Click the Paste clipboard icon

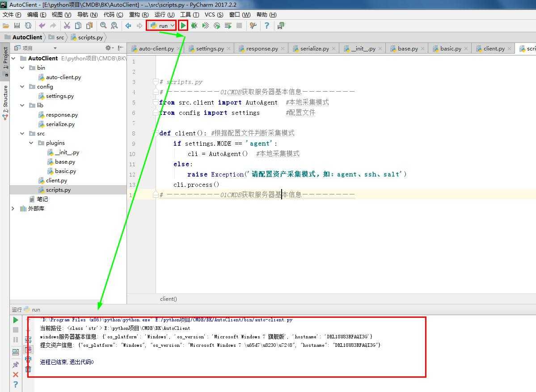[89, 25]
